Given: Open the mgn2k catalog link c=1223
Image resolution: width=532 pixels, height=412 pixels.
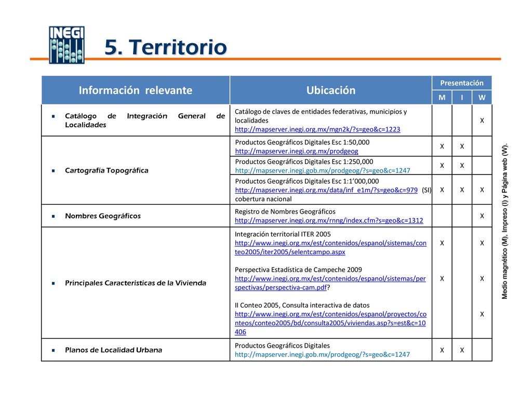Looking at the screenshot, I should click(x=317, y=129).
